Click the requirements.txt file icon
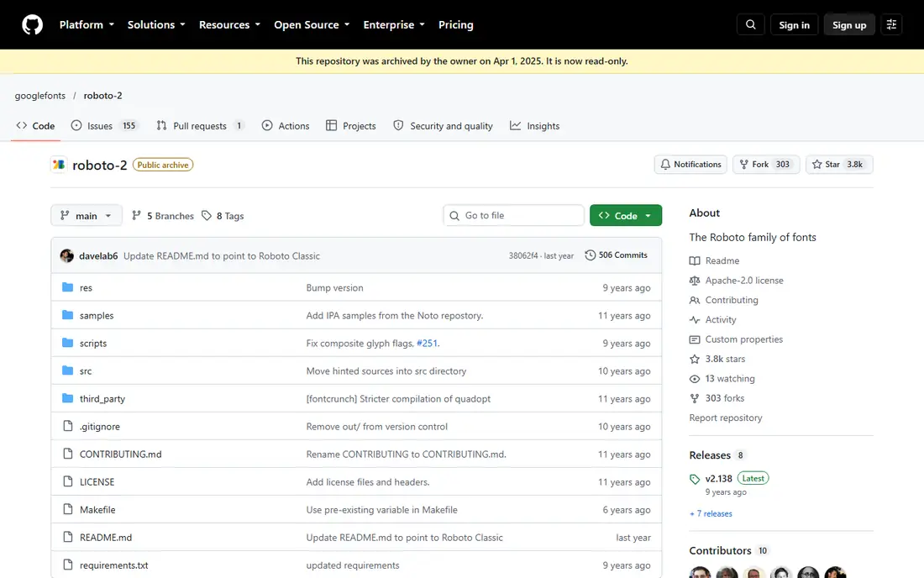 [68, 565]
